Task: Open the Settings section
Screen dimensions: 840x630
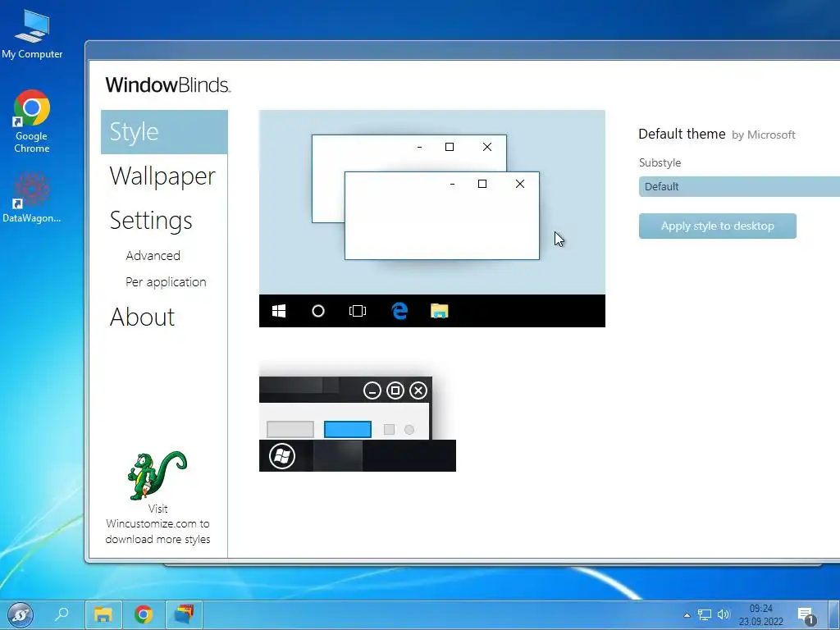Action: (151, 221)
